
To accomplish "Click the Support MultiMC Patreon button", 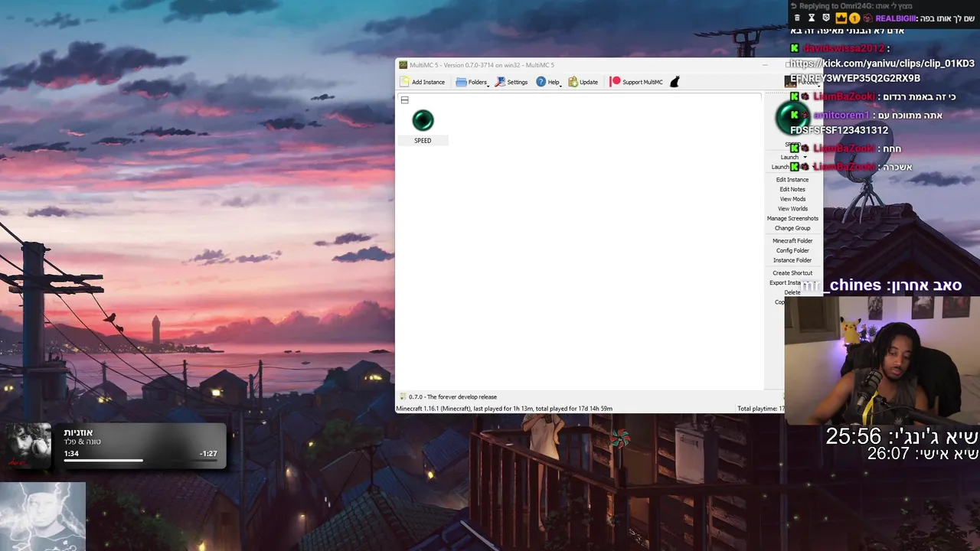I will coord(636,82).
